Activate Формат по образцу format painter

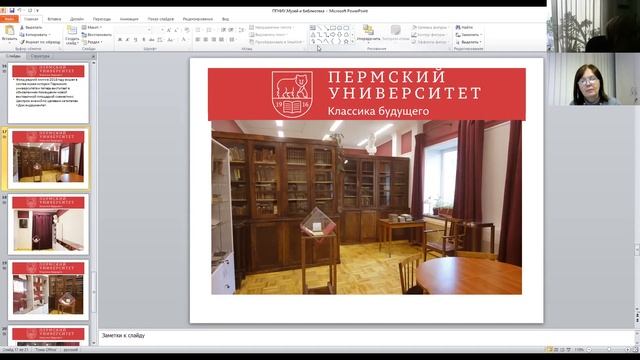40,42
